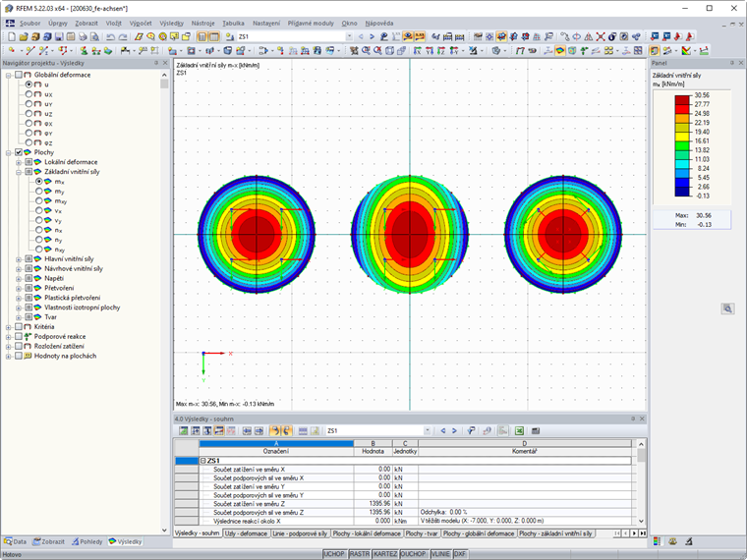This screenshot has height=560, width=747.
Task: Switch to the Uzly - deformace tab
Action: 246,533
